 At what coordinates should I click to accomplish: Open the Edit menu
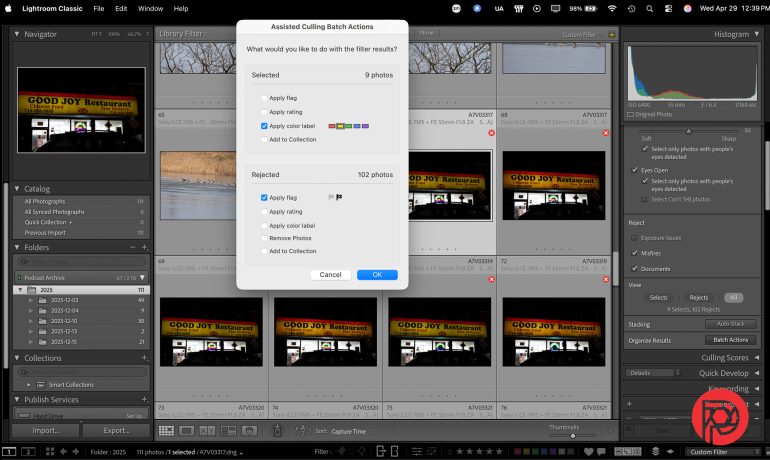point(121,8)
